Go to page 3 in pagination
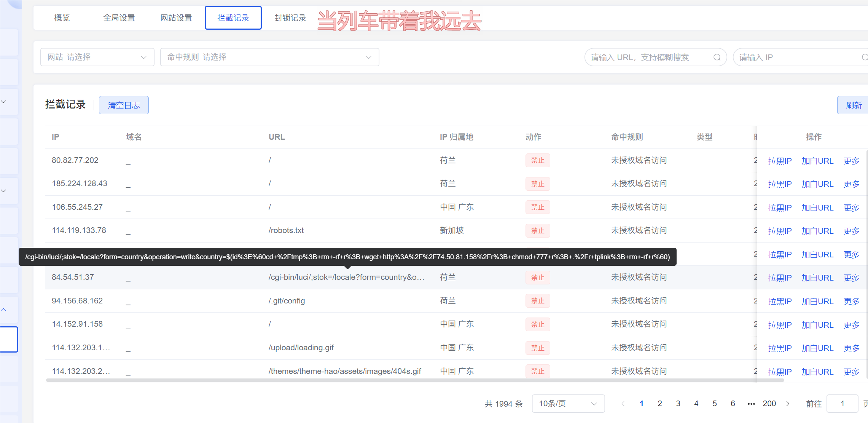Screen dimensions: 868x423 click(678, 404)
